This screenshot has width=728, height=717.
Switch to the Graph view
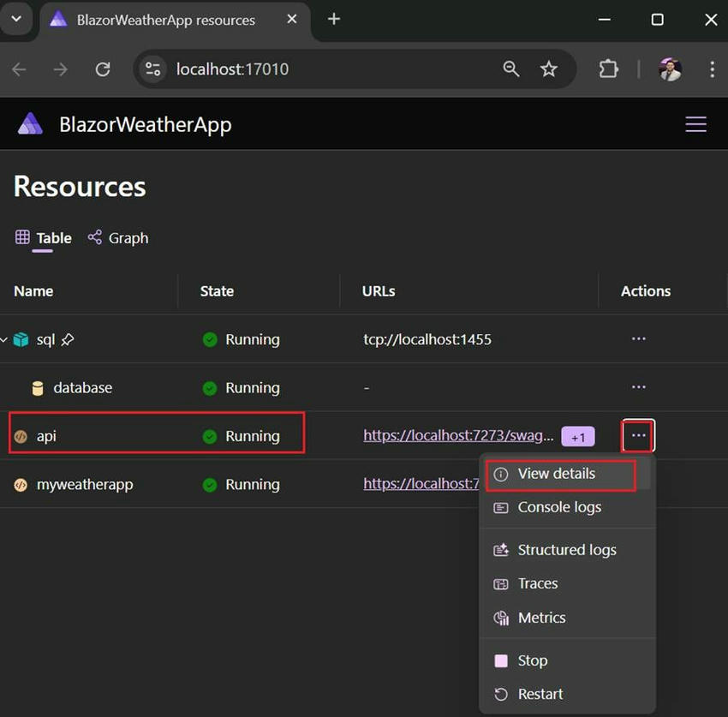[x=127, y=237]
